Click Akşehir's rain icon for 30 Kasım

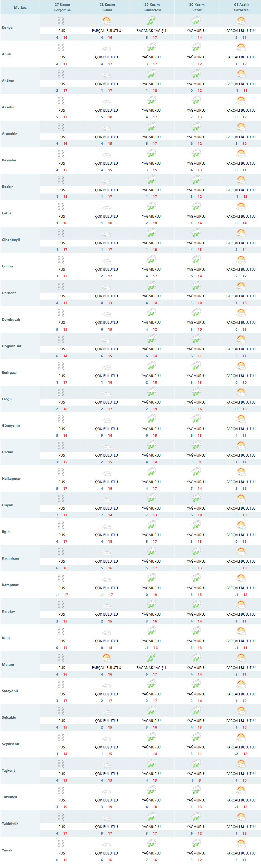196,101
